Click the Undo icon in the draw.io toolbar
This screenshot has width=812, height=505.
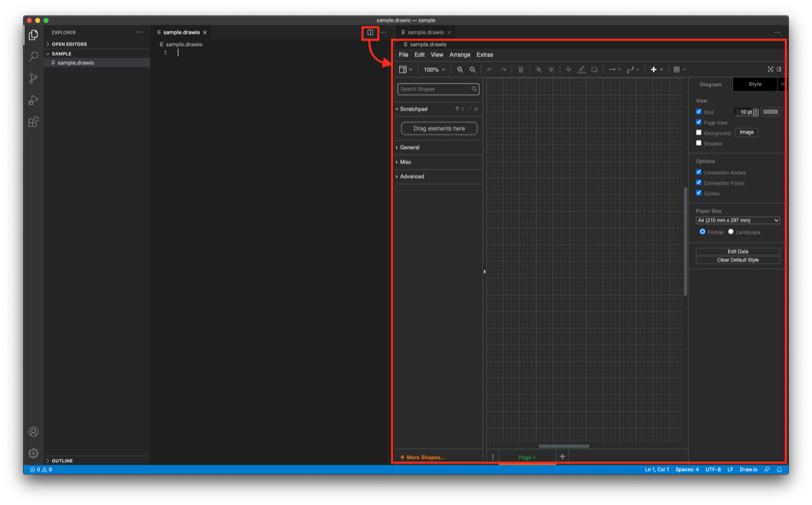490,69
